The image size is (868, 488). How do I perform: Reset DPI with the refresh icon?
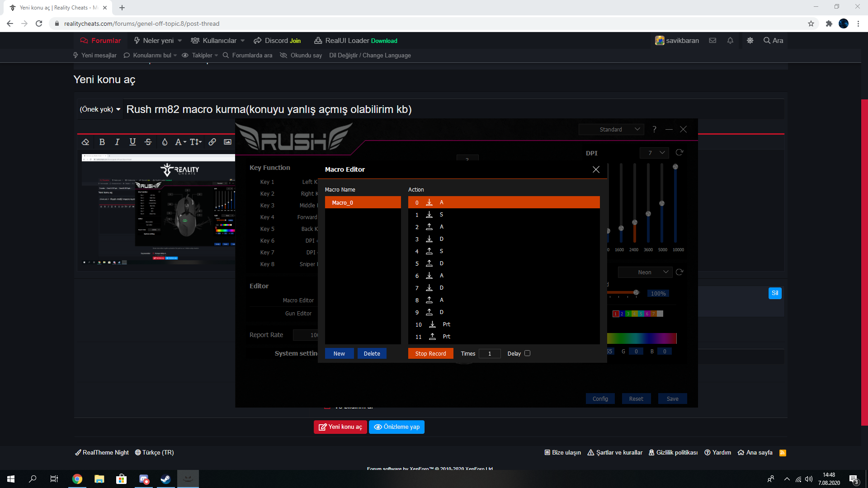tap(679, 153)
